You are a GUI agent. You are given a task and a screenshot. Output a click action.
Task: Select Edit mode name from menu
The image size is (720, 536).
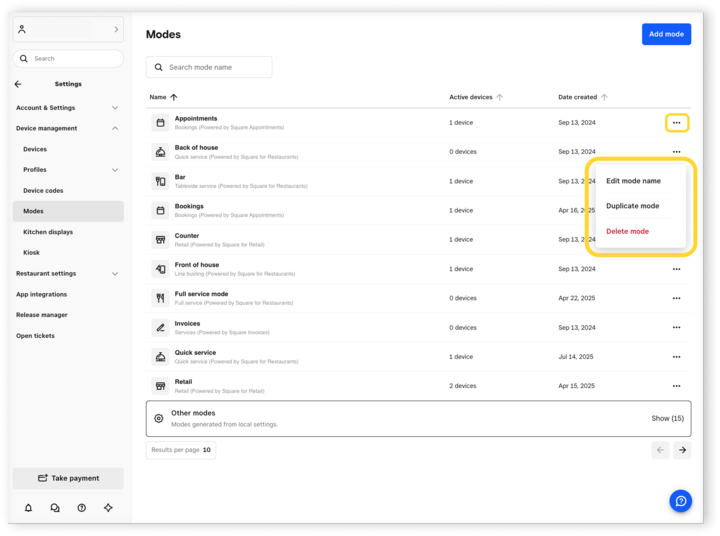[633, 181]
